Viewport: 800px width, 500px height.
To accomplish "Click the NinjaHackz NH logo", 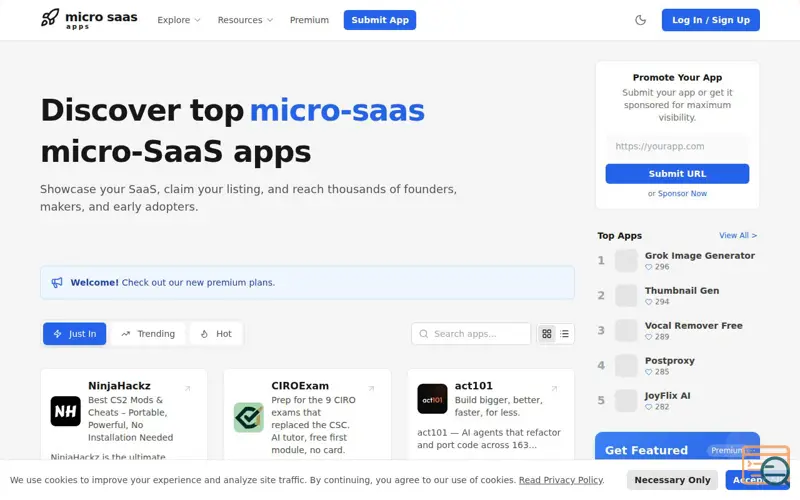I will [x=65, y=411].
